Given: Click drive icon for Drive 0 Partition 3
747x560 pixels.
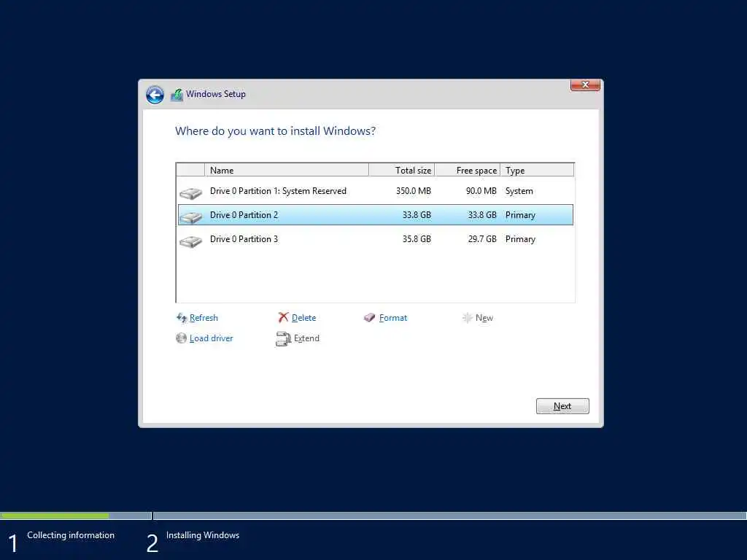Looking at the screenshot, I should [x=191, y=241].
